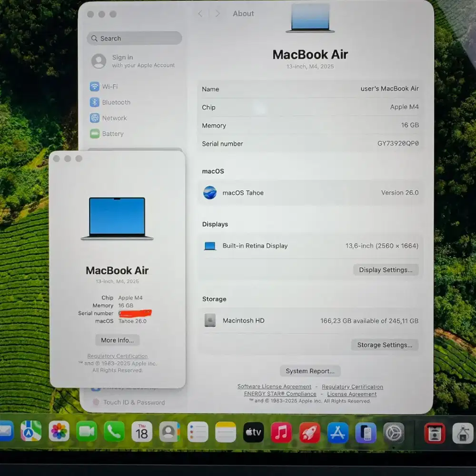Select Touch ID & Password in the sidebar

pos(135,402)
